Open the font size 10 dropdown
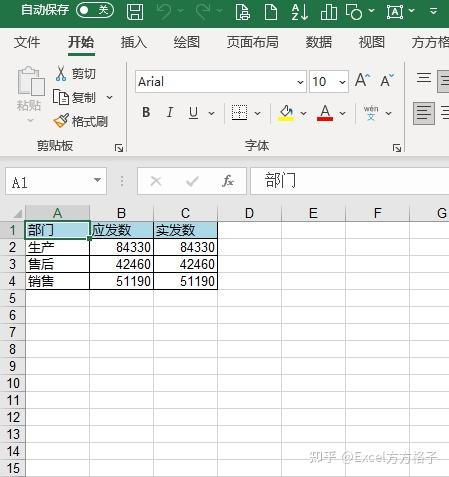This screenshot has width=449, height=477. coord(342,82)
